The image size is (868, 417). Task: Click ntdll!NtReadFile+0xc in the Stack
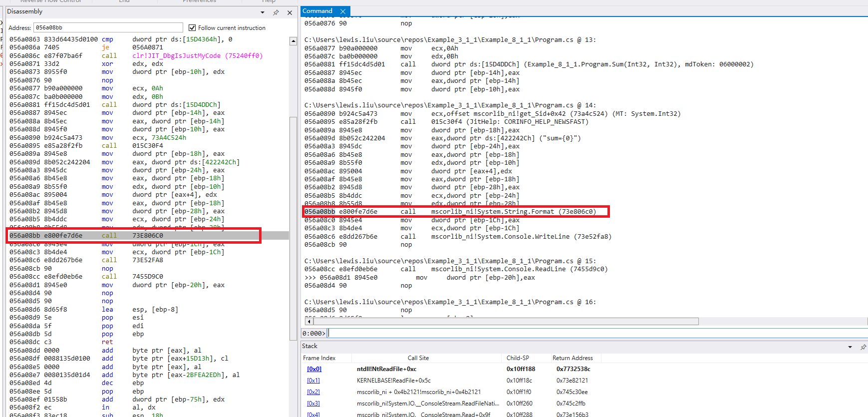(x=386, y=369)
